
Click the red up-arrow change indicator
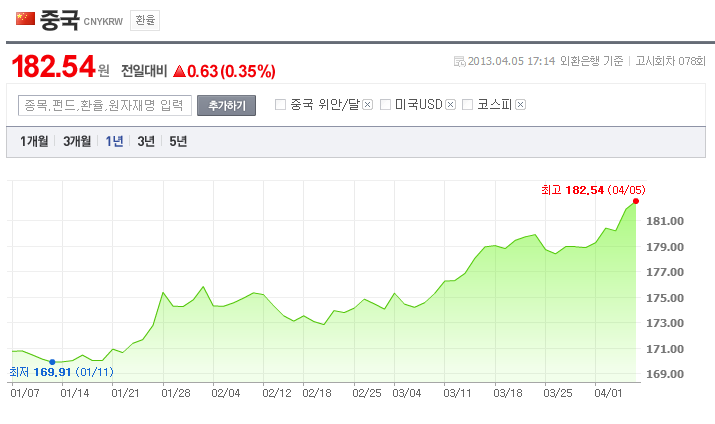pos(180,71)
